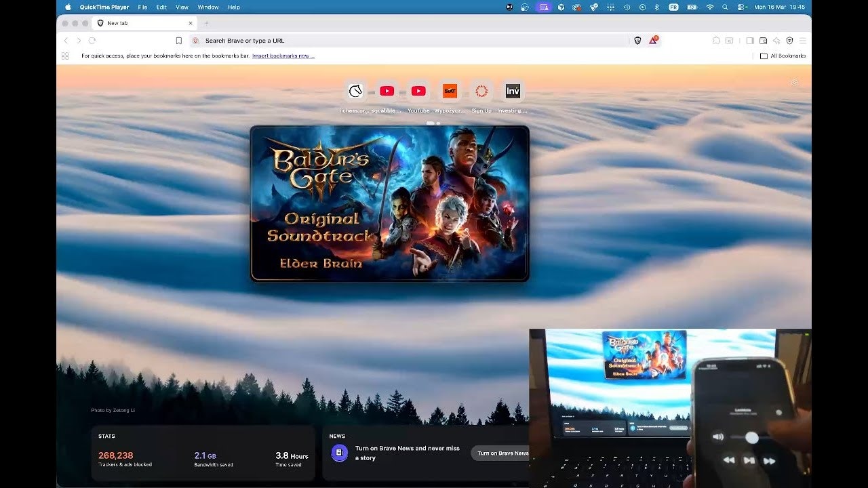Open the View menu

tap(182, 7)
